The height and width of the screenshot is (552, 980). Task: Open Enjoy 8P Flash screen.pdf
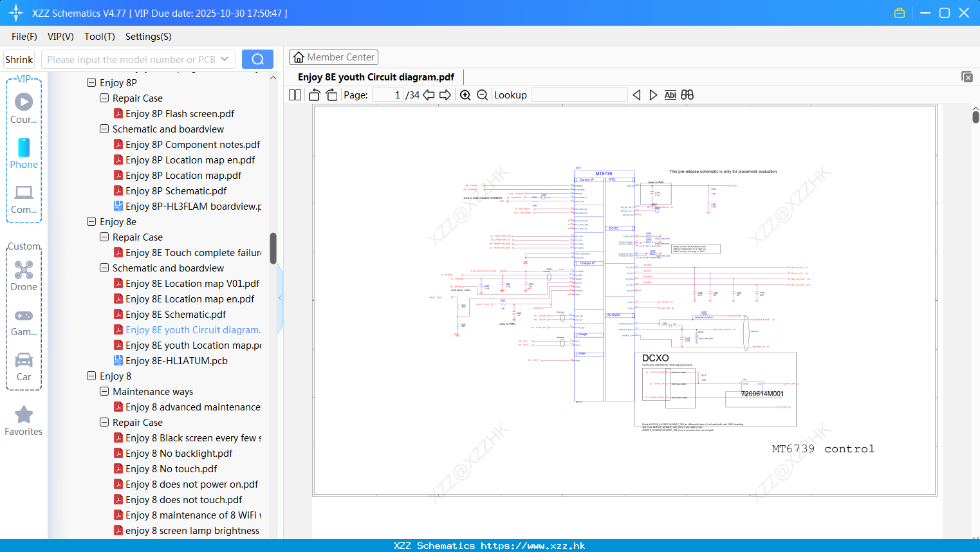[x=180, y=113]
